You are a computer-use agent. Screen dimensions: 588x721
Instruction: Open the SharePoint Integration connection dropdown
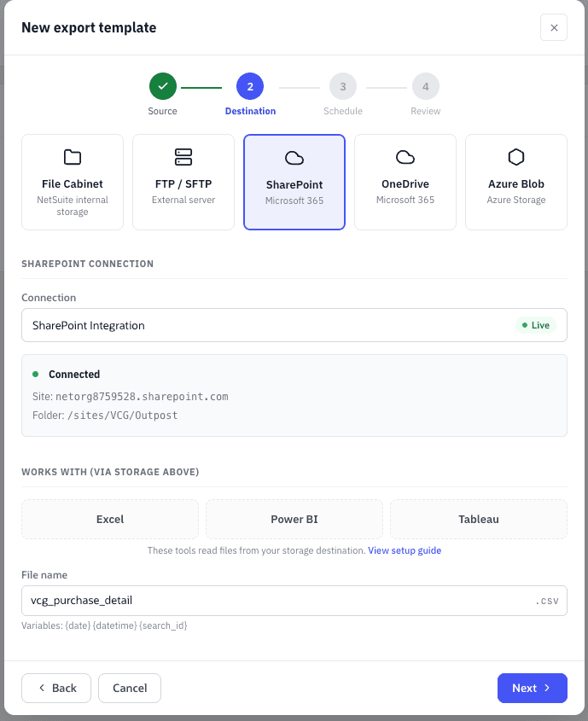coord(294,325)
